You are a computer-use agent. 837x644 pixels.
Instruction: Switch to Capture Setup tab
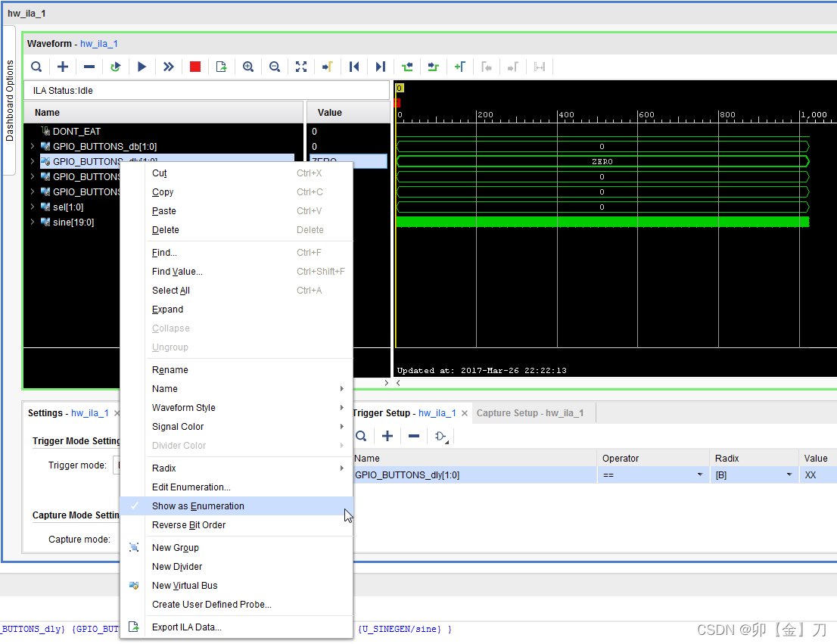click(530, 413)
